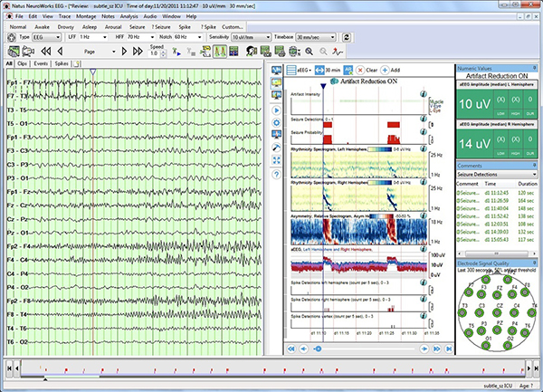Open the aEEG trend type dropdown
Screen dimensions: 543x392
coord(304,70)
